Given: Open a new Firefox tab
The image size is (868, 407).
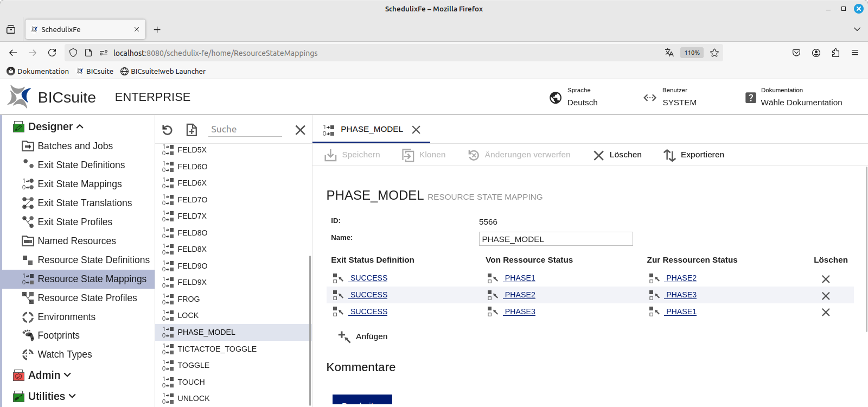Looking at the screenshot, I should coord(157,29).
